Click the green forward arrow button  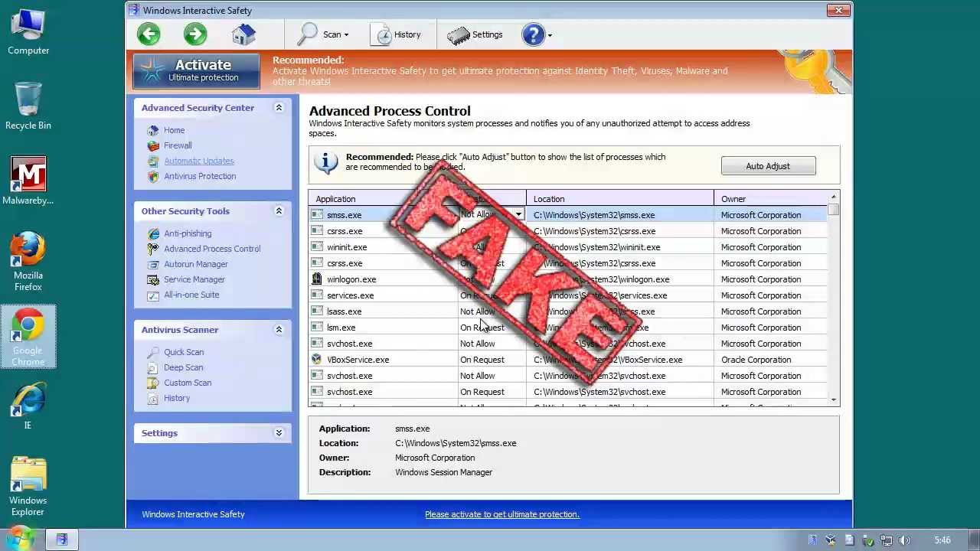195,34
